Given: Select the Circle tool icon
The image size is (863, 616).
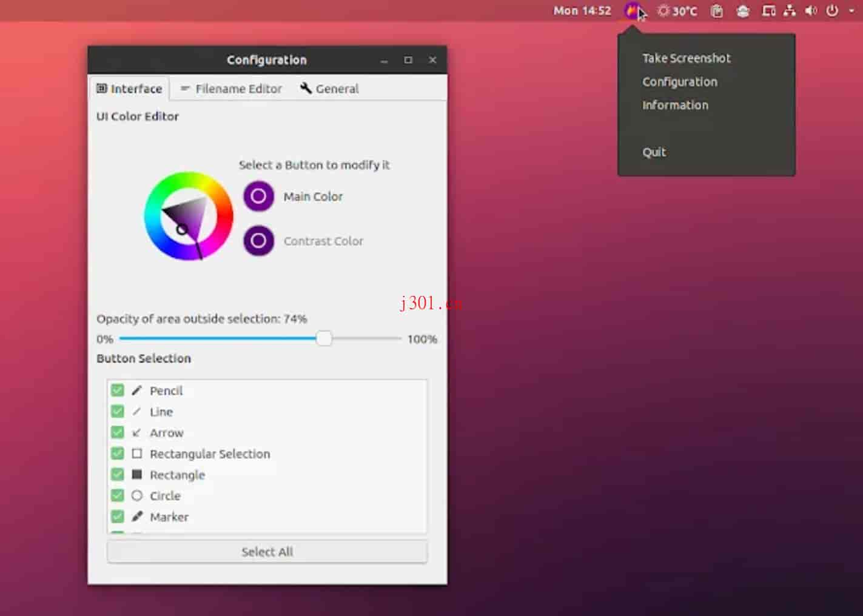Looking at the screenshot, I should click(x=137, y=495).
